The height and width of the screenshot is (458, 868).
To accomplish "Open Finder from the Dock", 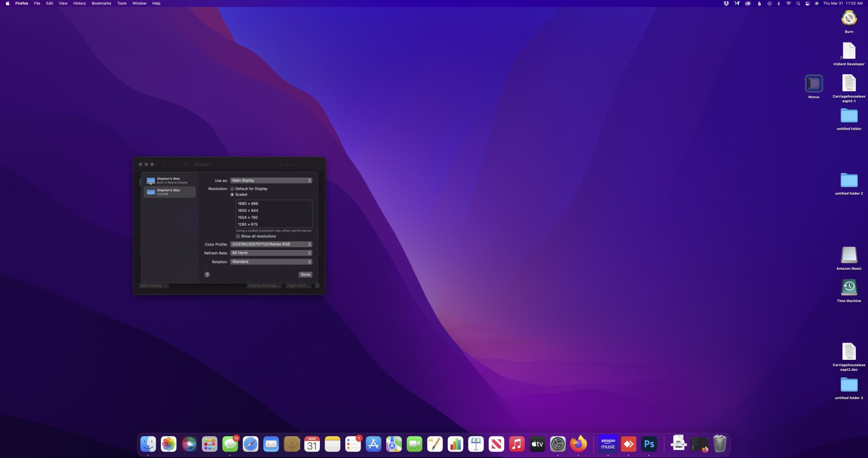I will (148, 444).
